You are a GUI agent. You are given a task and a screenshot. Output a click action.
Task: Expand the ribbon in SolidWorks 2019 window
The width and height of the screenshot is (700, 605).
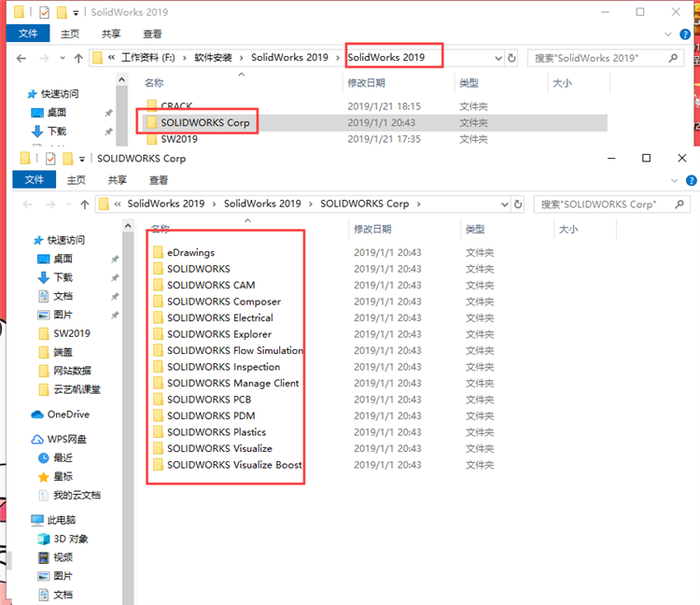(x=668, y=34)
